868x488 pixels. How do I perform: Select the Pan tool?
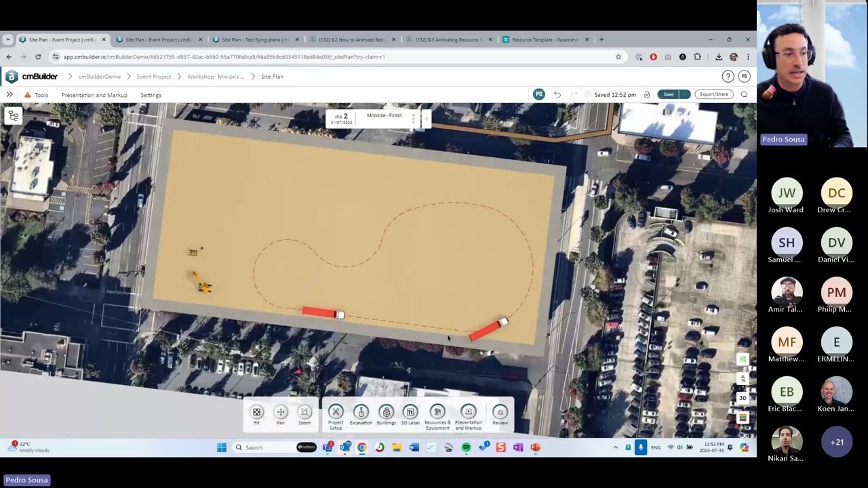click(x=281, y=412)
